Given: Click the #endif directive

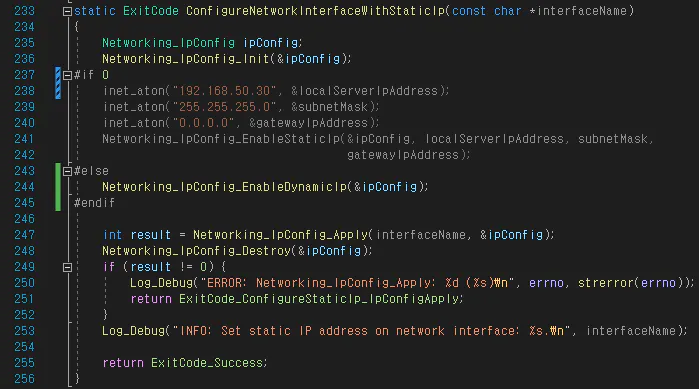Looking at the screenshot, I should point(94,203).
